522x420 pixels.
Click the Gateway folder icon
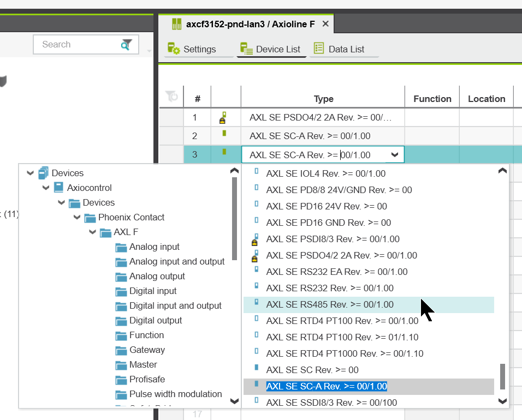(121, 351)
